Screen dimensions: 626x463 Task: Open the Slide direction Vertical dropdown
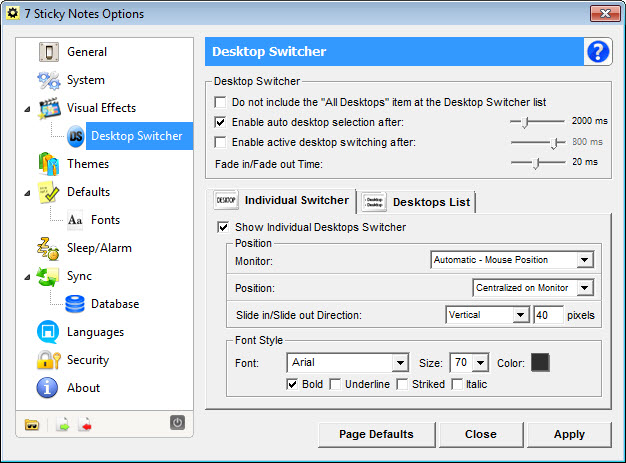(487, 315)
